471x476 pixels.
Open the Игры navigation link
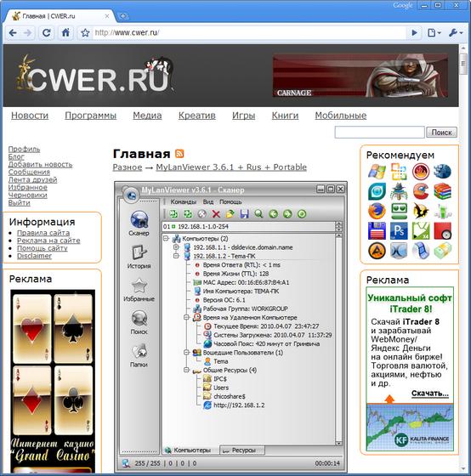click(x=243, y=116)
